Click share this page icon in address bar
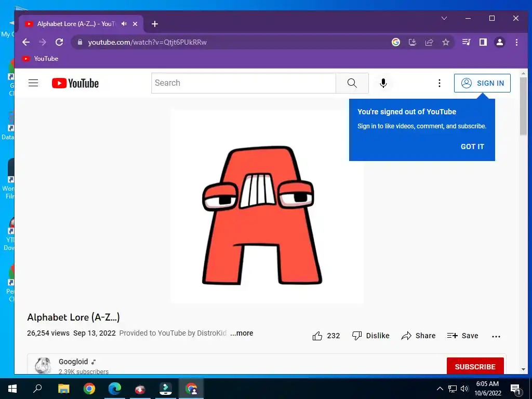The height and width of the screenshot is (399, 532). coord(429,42)
